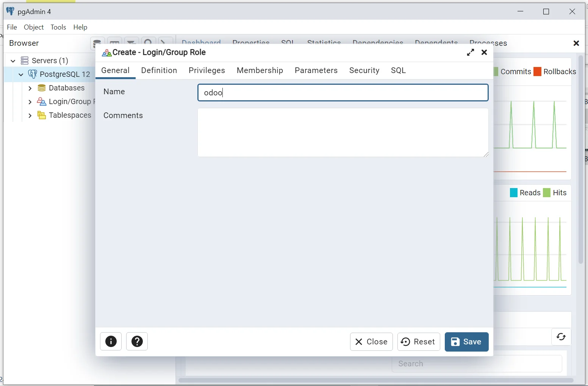The height and width of the screenshot is (386, 588).
Task: Click the PostgreSQL 12 elephant icon
Action: [33, 74]
